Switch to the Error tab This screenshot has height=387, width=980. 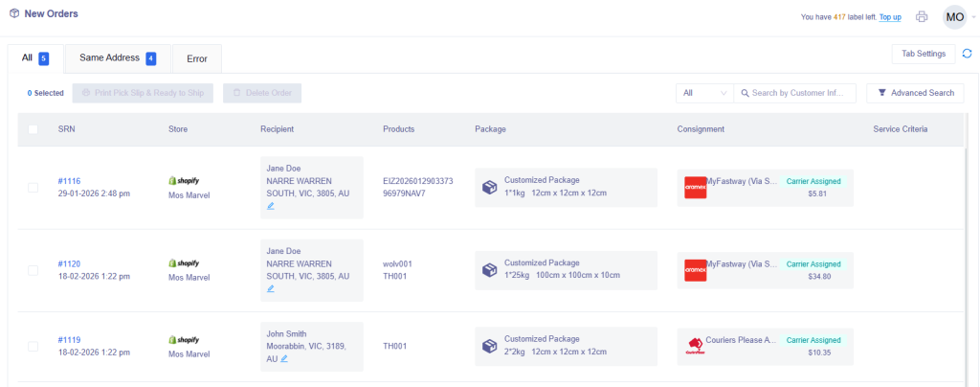pos(196,59)
